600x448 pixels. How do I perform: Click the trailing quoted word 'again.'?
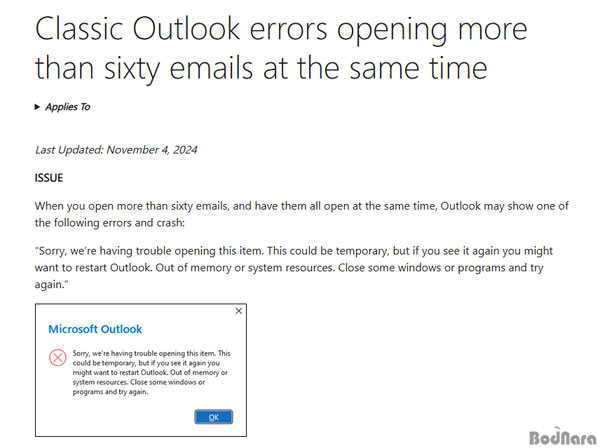point(51,285)
